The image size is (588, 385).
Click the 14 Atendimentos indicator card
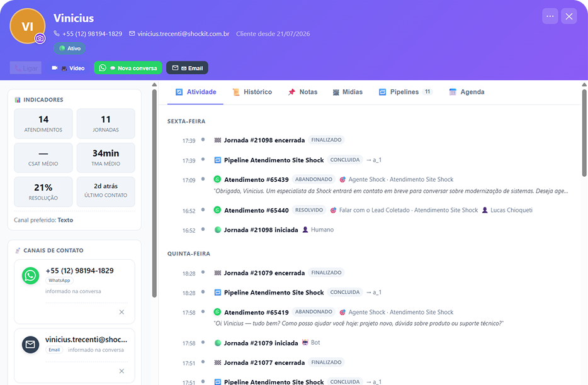click(x=43, y=124)
